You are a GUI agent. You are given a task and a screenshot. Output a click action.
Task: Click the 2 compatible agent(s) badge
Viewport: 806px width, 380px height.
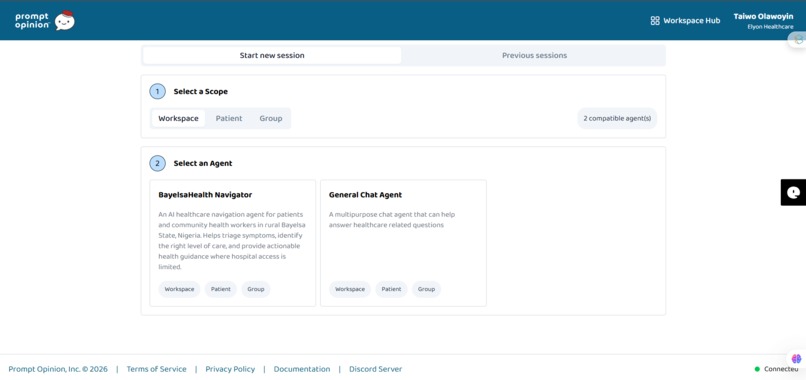[617, 118]
